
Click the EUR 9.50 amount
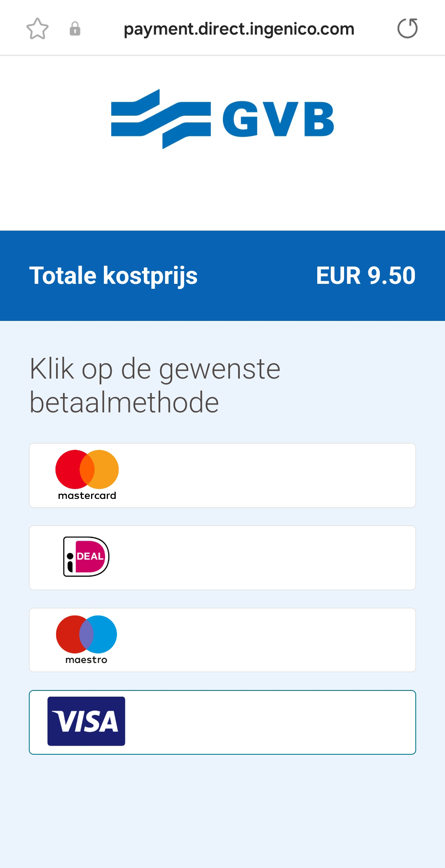(x=365, y=276)
